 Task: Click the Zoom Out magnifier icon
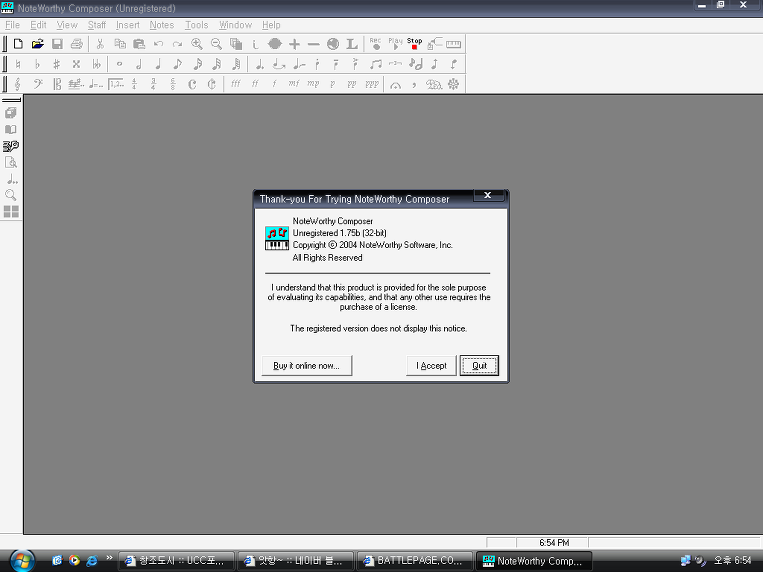[x=217, y=44]
